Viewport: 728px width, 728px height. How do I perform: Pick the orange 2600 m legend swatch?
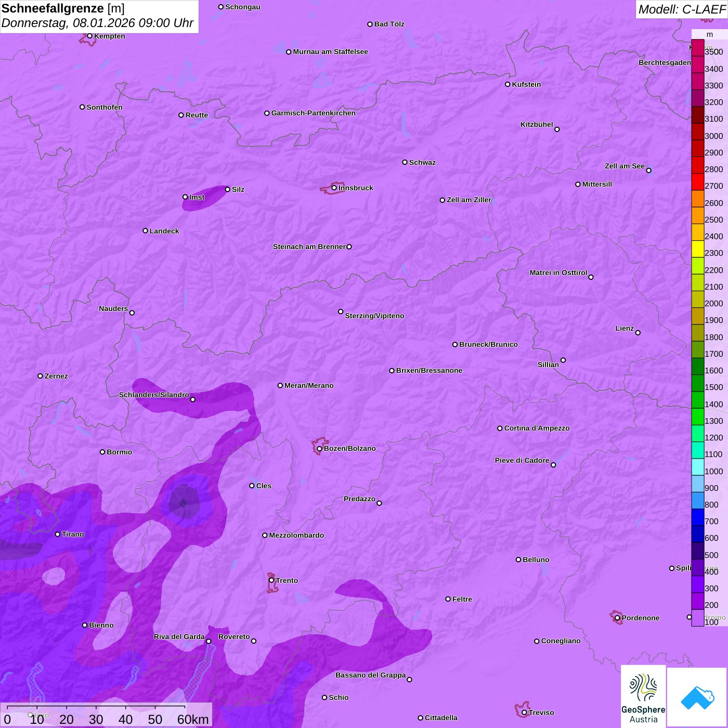pyautogui.click(x=698, y=199)
